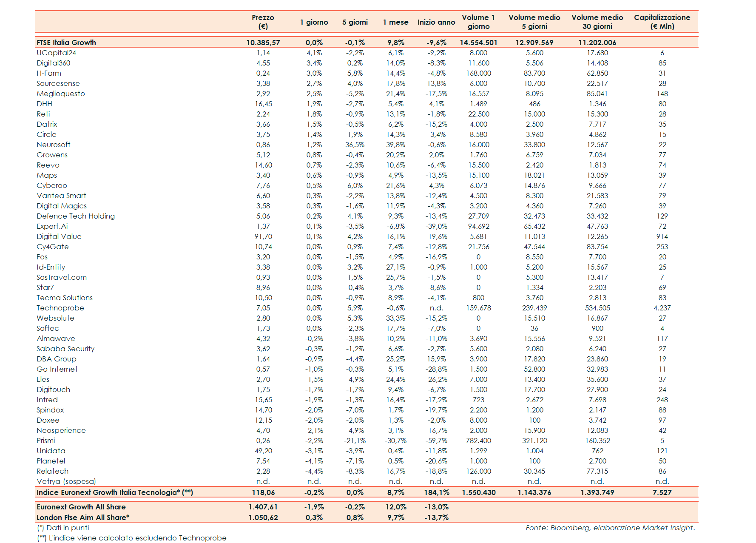The image size is (756, 543).
Task: Click the "Inizio anno" column header
Action: click(436, 22)
